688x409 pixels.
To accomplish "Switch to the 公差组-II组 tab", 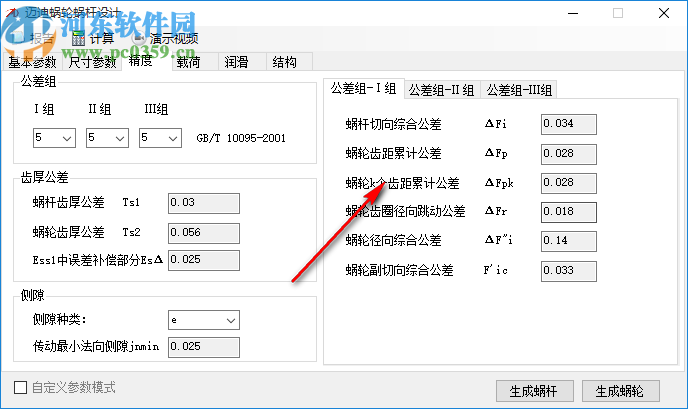I will point(441,90).
